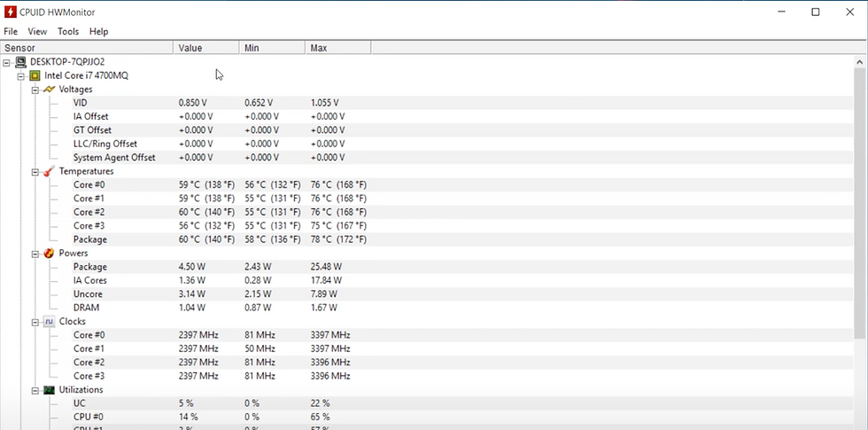
Task: Click Package power max 25.48 W
Action: pyautogui.click(x=326, y=267)
